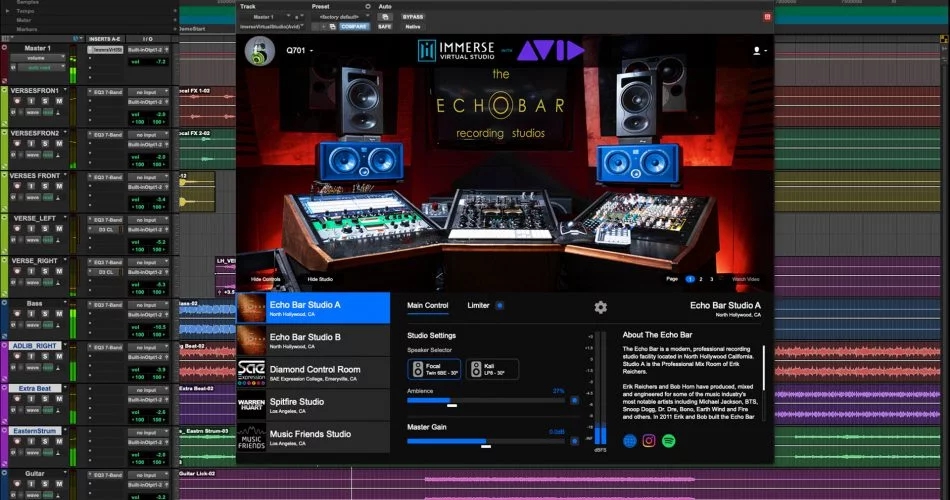950x500 pixels.
Task: Open the Echo Bar website globe icon
Action: [629, 441]
